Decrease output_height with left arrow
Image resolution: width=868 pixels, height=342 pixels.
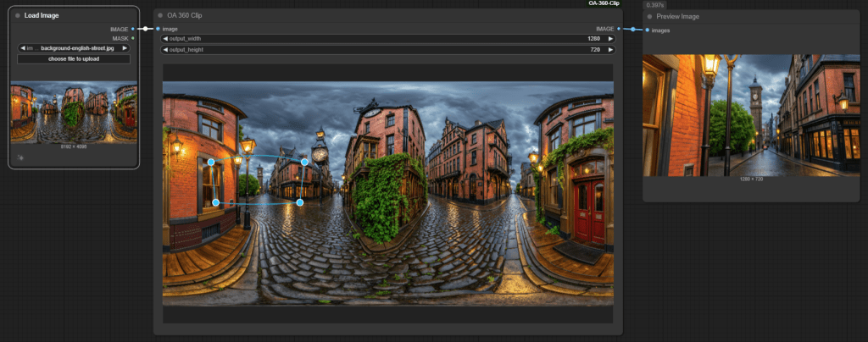(x=165, y=50)
